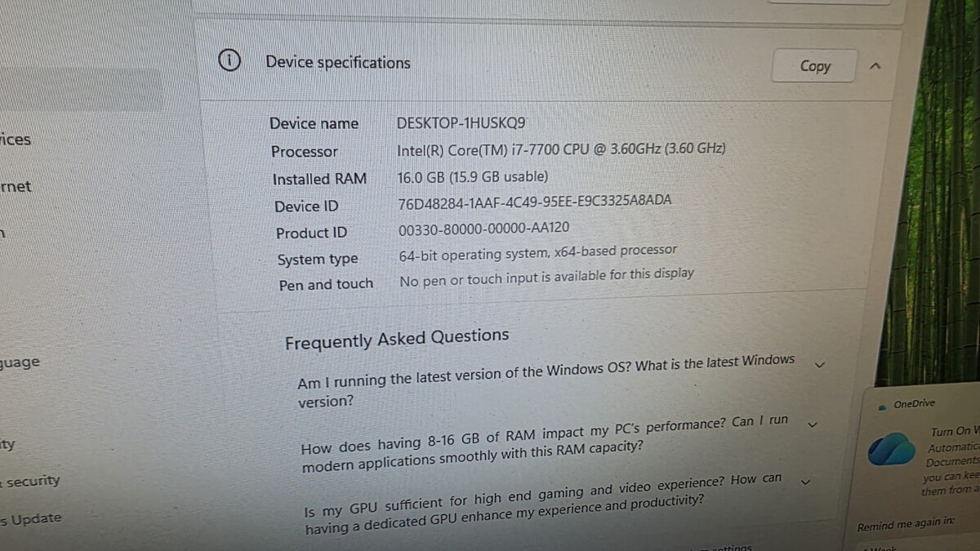
Task: Open Bluetooth & devices in sidebar
Action: (x=16, y=140)
